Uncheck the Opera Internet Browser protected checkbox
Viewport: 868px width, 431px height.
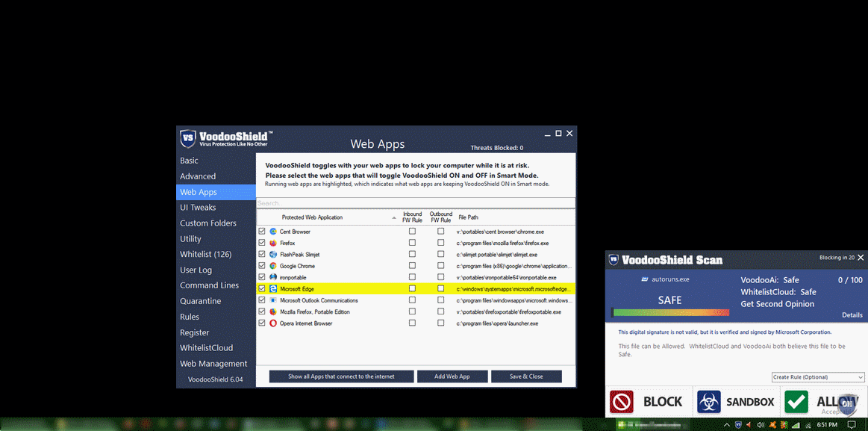[x=262, y=323]
